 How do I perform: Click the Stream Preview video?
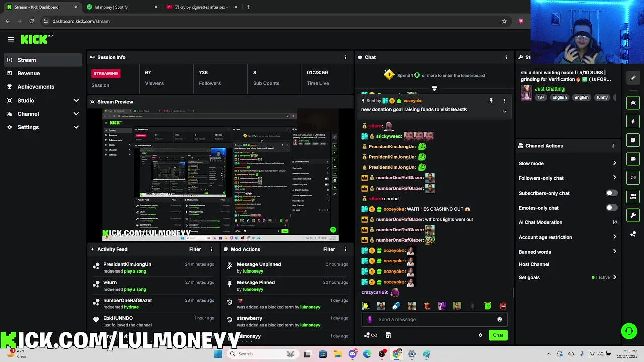pyautogui.click(x=220, y=175)
